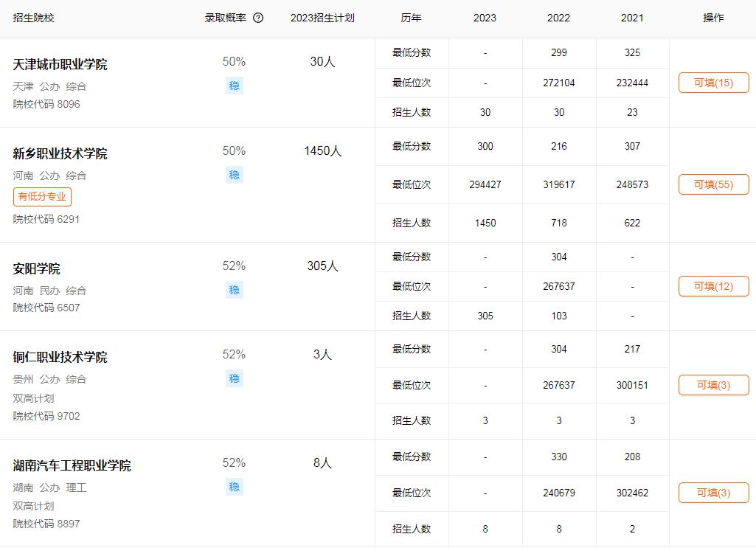Screen dimensions: 756x548
Task: Click the 3人 enrollment plan value
Action: pyautogui.click(x=322, y=355)
